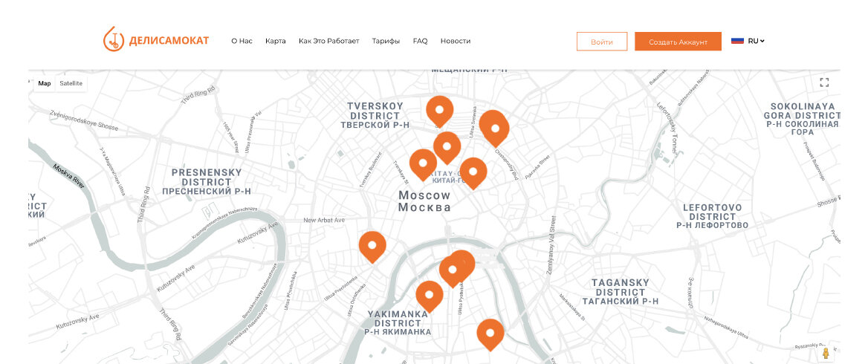The image size is (868, 364).
Task: Click the New Arbat Ave street label
Action: [x=324, y=220]
